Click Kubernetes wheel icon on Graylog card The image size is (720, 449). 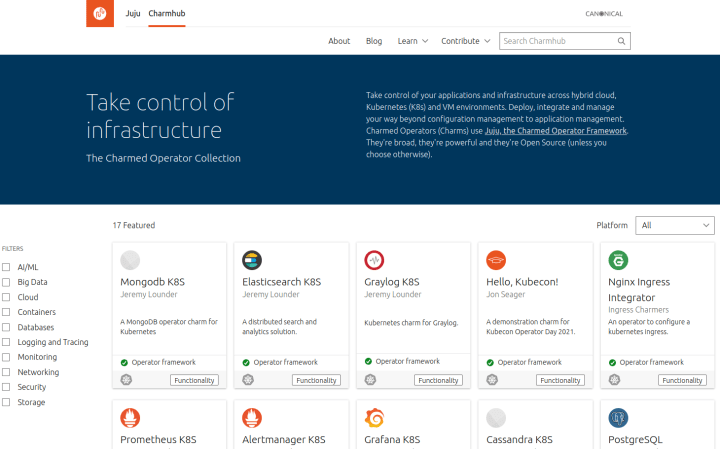(x=370, y=380)
